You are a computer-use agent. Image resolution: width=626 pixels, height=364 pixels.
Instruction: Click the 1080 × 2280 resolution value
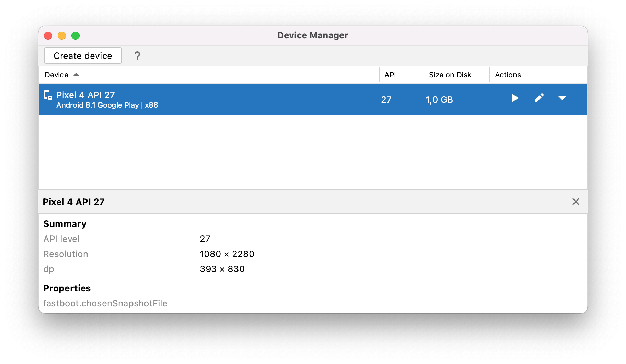coord(227,254)
